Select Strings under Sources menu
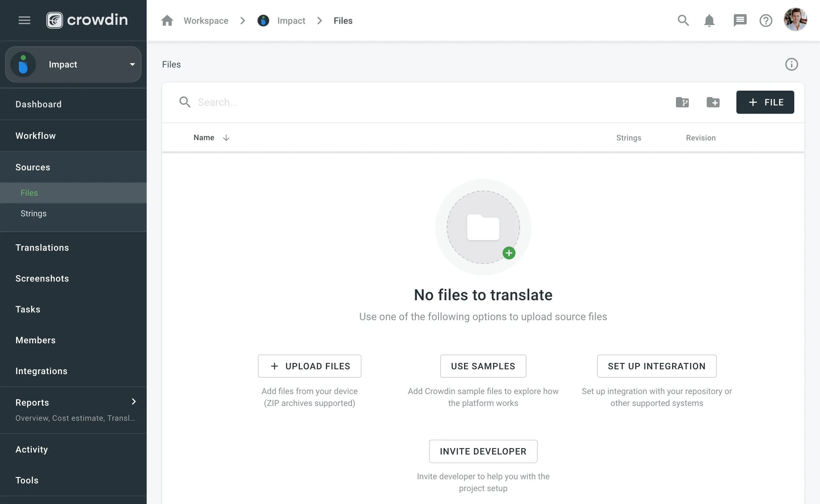The height and width of the screenshot is (504, 820). click(33, 213)
